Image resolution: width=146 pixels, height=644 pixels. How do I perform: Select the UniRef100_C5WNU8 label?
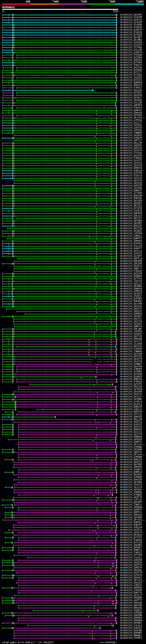pos(131,351)
